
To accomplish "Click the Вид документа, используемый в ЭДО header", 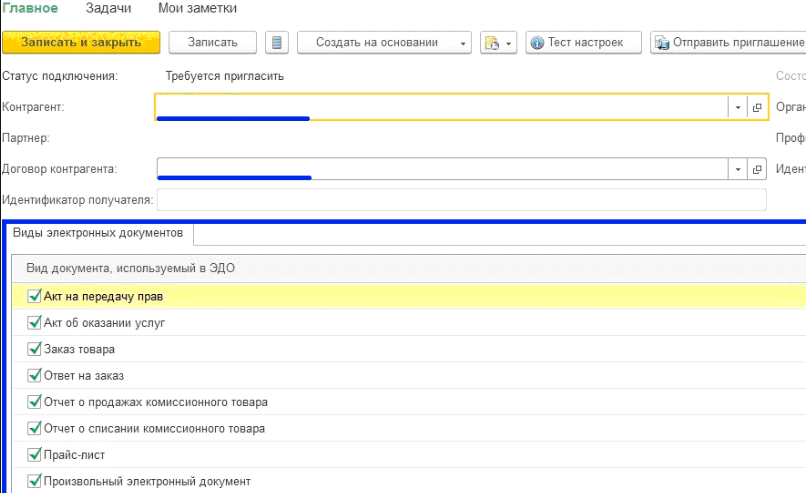I will [x=131, y=268].
